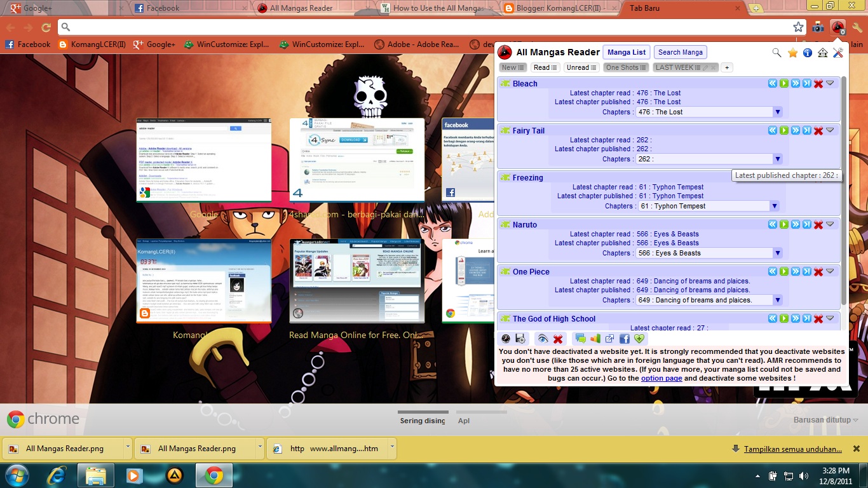Go to next chapter of Naruto
The image size is (868, 488).
coord(796,224)
